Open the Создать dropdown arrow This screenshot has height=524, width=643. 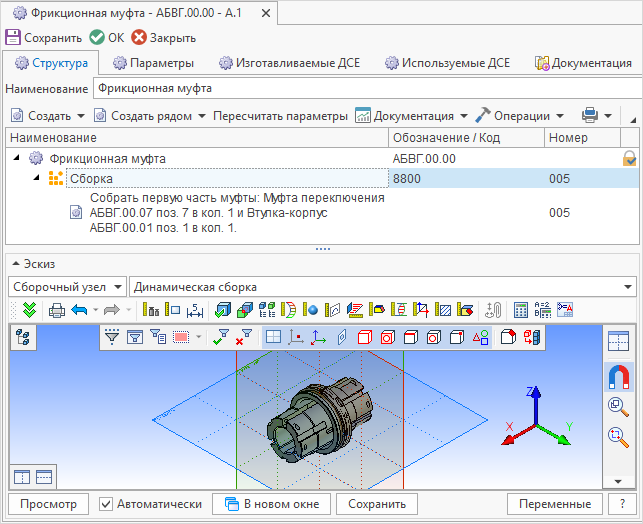tap(81, 116)
